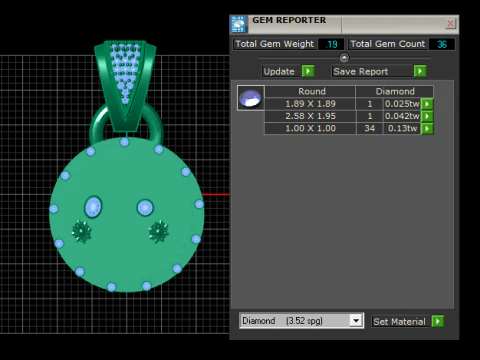
Task: Select the right flower ornament on pendant
Action: [x=159, y=231]
